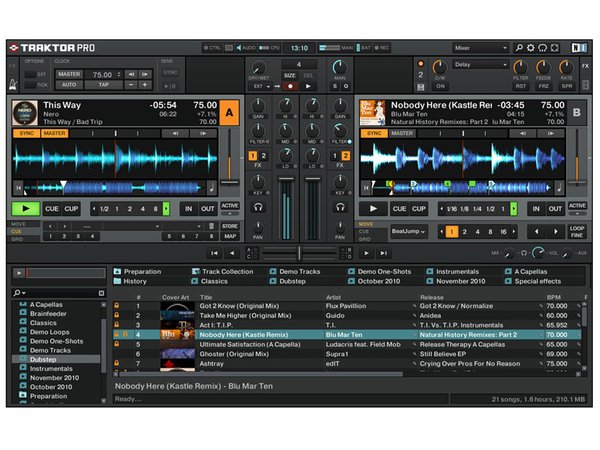This screenshot has width=600, height=450.
Task: Enable SYNC on Deck B
Action: point(373,133)
